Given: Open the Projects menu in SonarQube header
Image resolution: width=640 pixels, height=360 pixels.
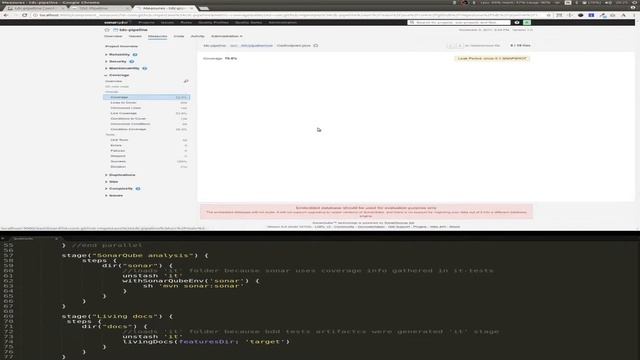Looking at the screenshot, I should coord(147,22).
